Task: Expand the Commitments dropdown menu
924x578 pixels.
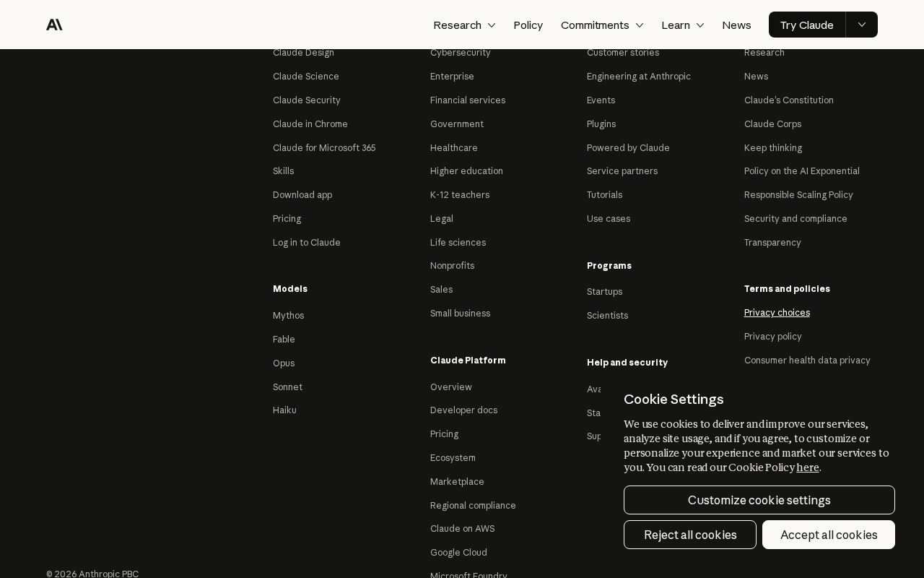Action: pyautogui.click(x=602, y=25)
